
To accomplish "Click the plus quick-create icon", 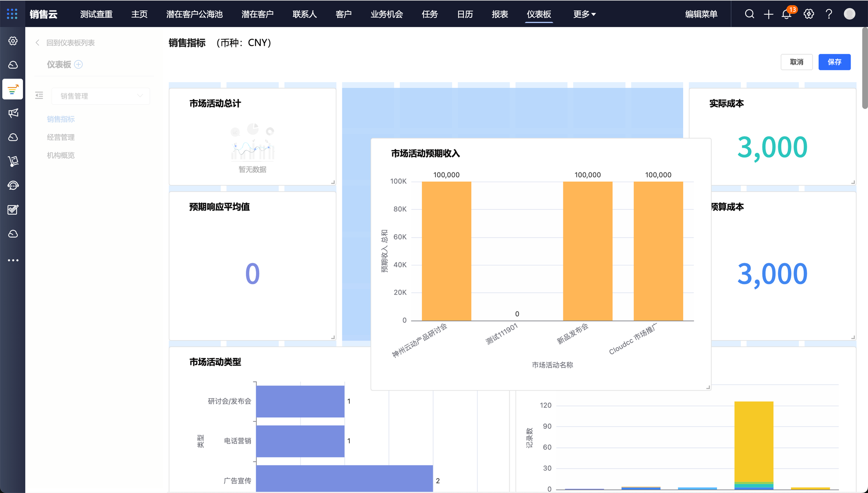I will tap(769, 14).
